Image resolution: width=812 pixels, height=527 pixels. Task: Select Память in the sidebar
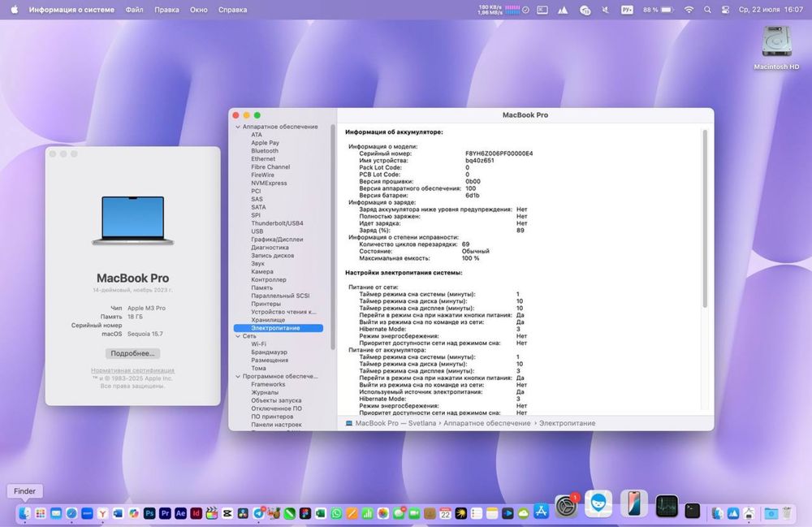261,287
